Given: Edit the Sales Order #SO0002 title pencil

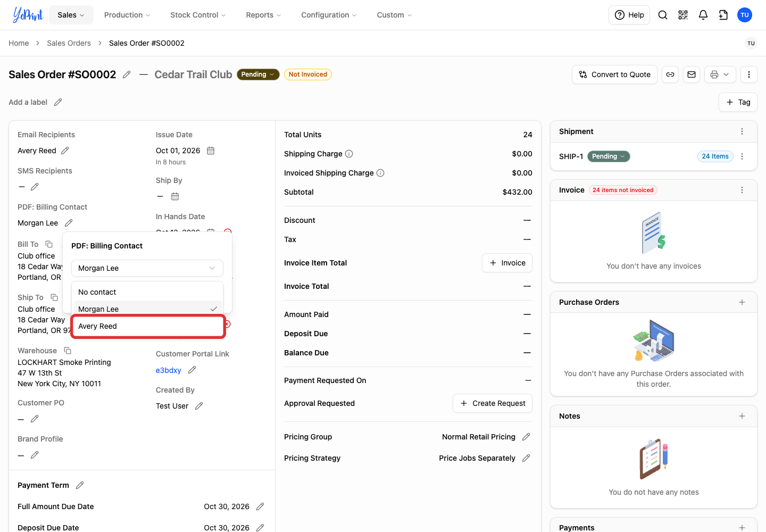Looking at the screenshot, I should coord(127,74).
